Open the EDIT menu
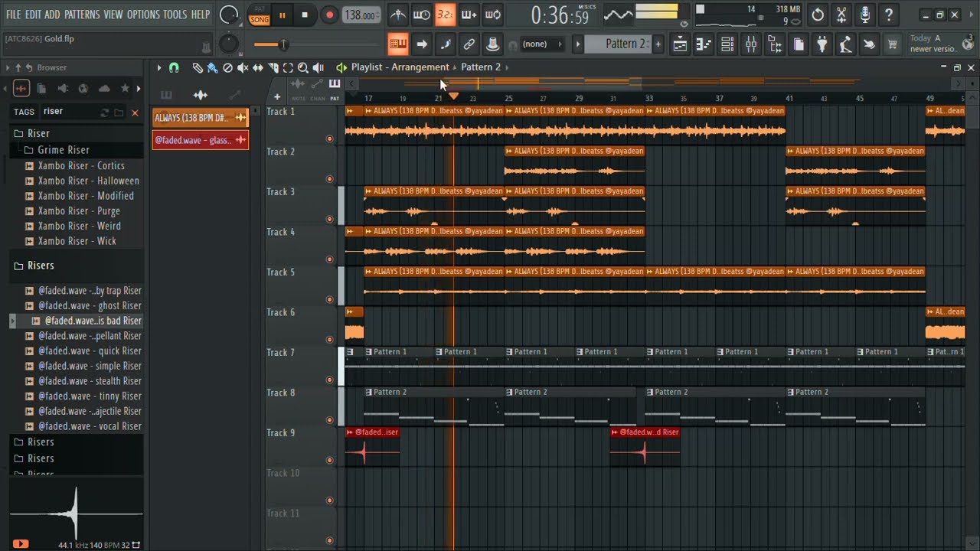The width and height of the screenshot is (980, 551). point(33,15)
